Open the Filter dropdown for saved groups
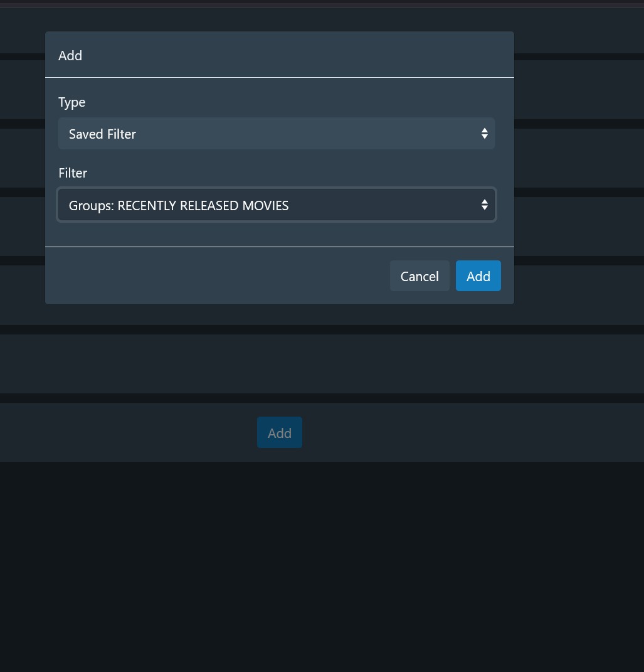This screenshot has width=644, height=672. coord(276,205)
